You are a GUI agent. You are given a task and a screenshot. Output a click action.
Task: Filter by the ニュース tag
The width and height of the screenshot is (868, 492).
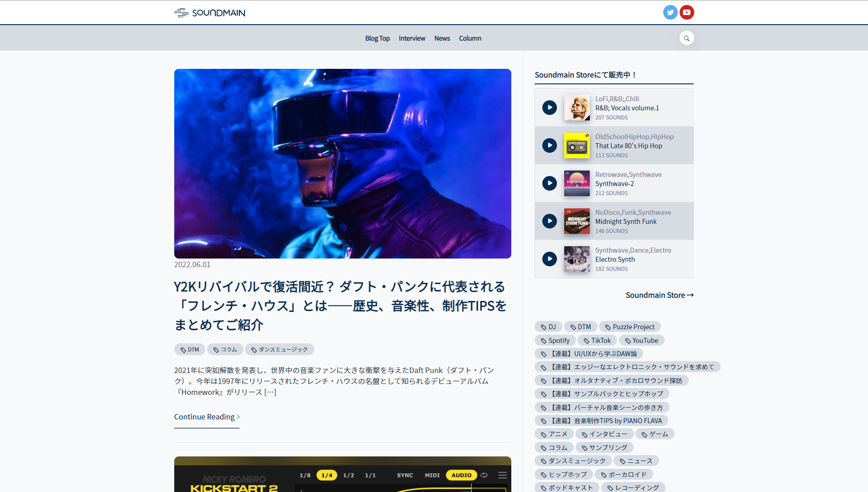pos(636,461)
